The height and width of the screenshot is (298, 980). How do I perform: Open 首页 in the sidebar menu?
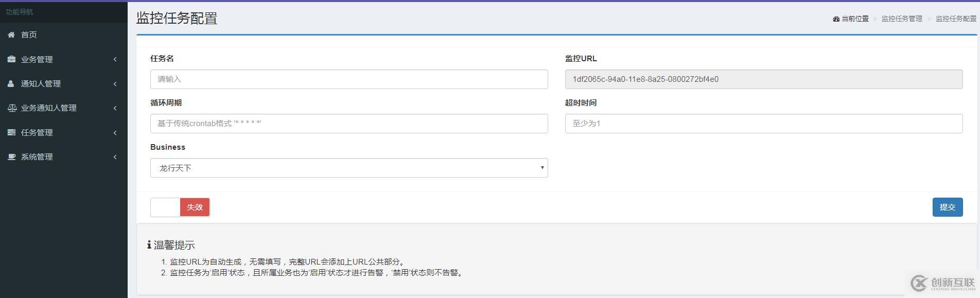(x=29, y=34)
